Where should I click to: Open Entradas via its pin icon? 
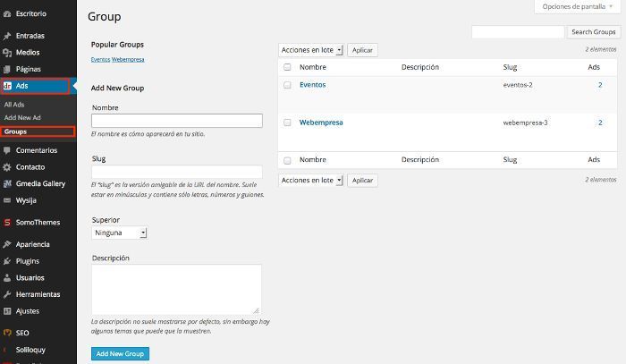tap(7, 36)
